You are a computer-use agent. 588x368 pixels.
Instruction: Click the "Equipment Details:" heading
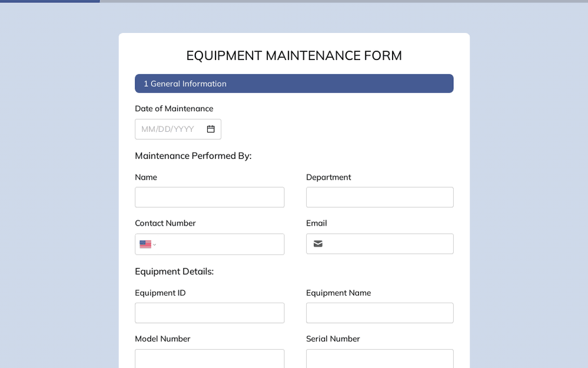point(174,271)
